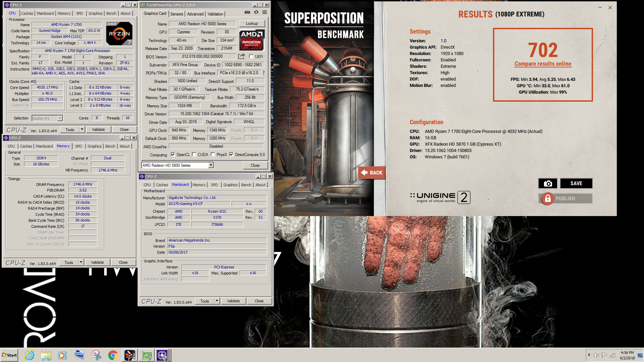Click Compare results online link
Image resolution: width=644 pixels, height=362 pixels.
(x=543, y=64)
